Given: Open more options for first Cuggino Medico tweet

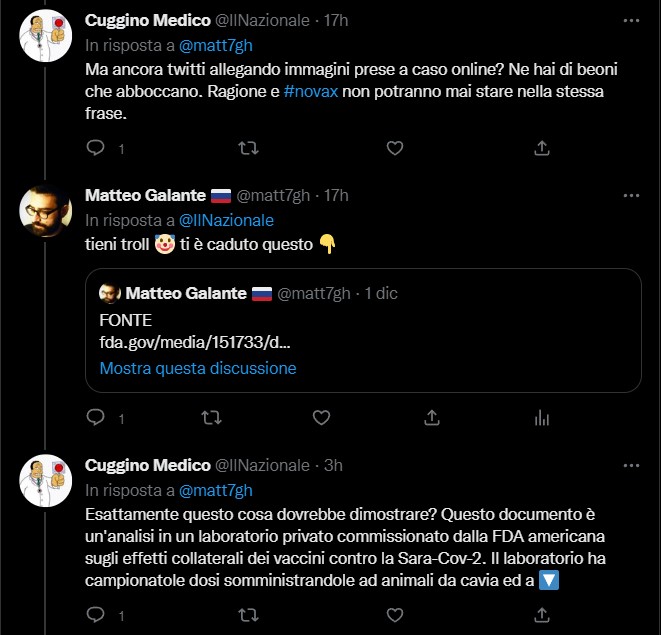Looking at the screenshot, I should click(x=631, y=20).
